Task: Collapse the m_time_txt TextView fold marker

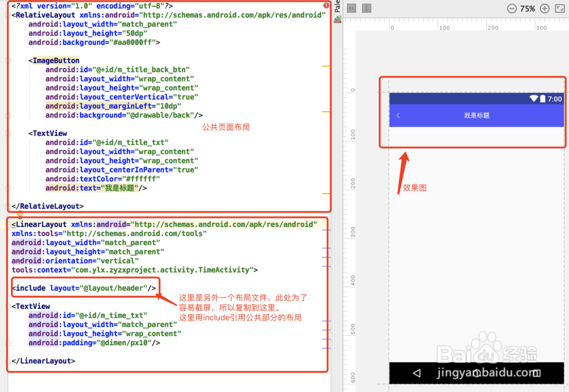Action: click(8, 306)
